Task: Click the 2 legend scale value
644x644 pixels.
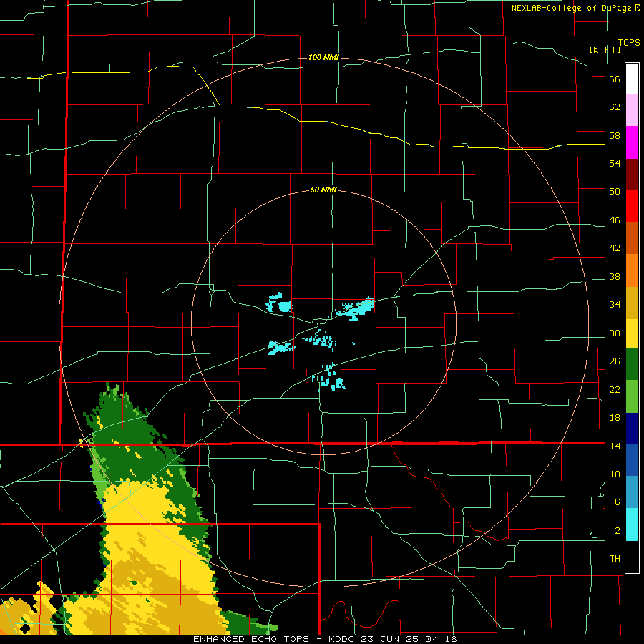Action: tap(618, 531)
